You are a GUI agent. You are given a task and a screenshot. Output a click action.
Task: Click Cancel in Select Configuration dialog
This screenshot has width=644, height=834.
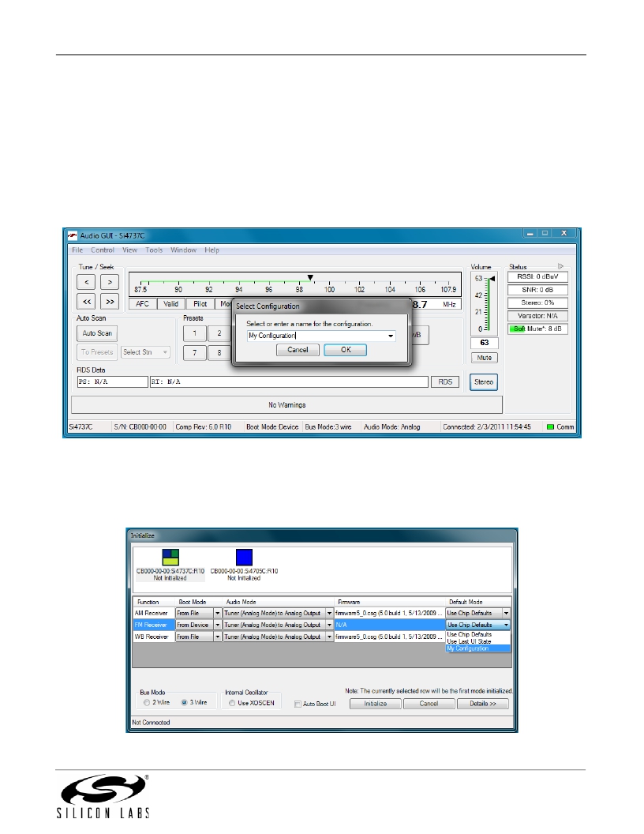[298, 349]
